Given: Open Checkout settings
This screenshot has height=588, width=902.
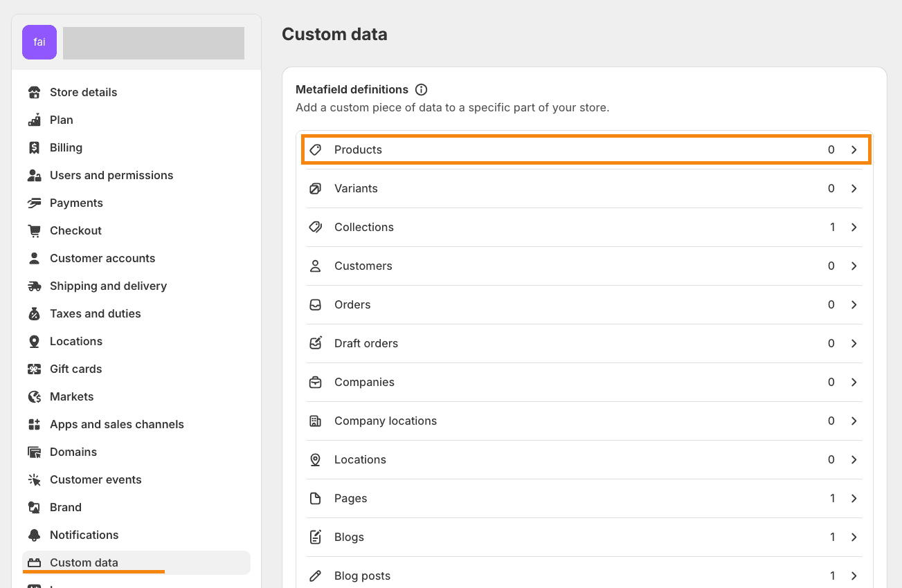Looking at the screenshot, I should [136, 230].
